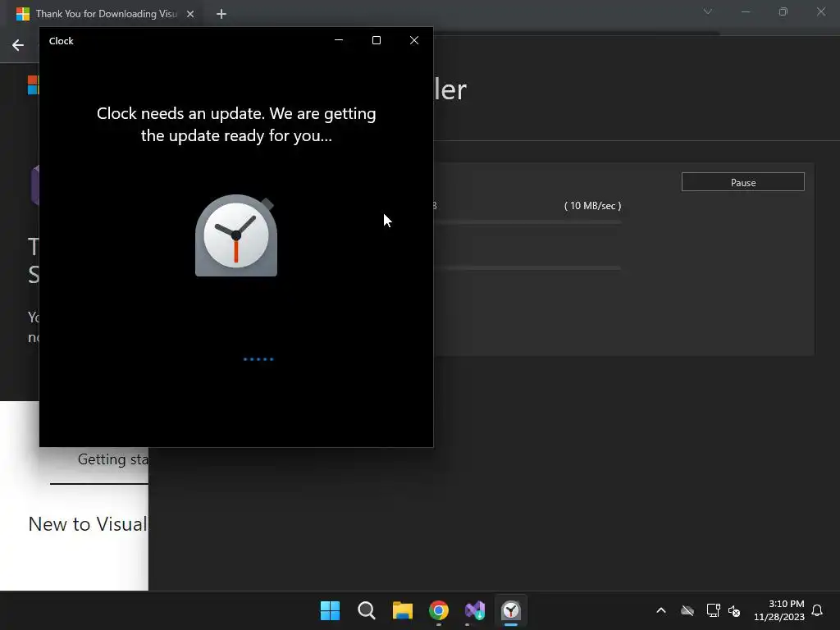Viewport: 840px width, 630px height.
Task: Open File Explorer from the taskbar
Action: (x=402, y=610)
